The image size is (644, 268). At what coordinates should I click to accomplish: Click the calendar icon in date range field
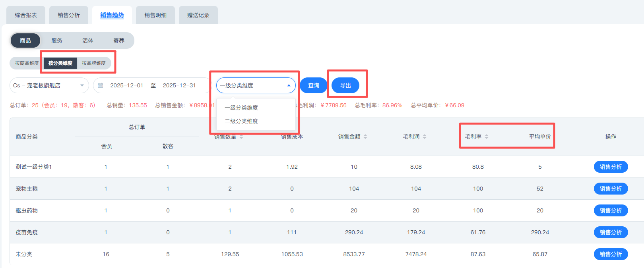click(x=101, y=85)
